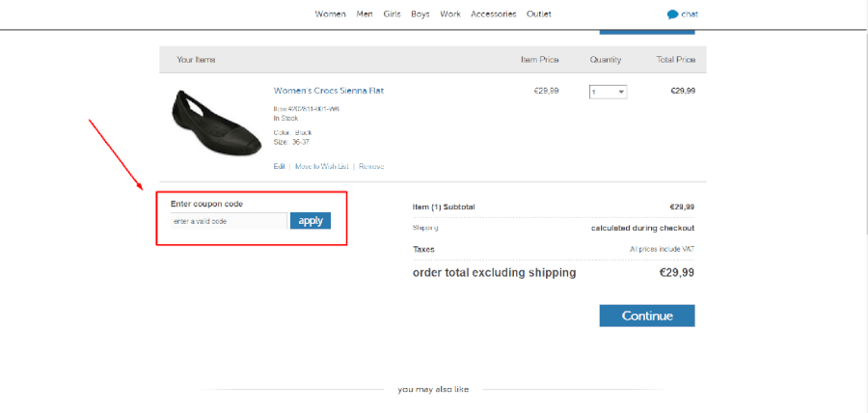Click the Continue button
Image resolution: width=868 pixels, height=413 pixels.
pyautogui.click(x=646, y=316)
